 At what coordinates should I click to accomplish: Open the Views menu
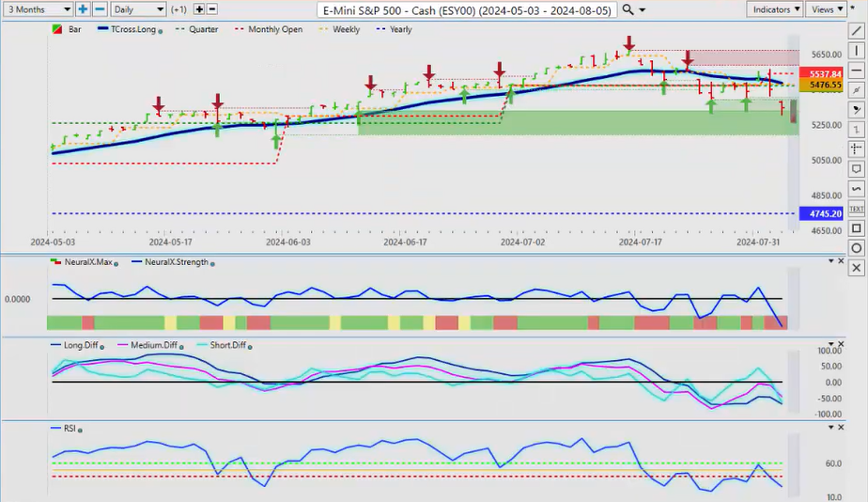pos(827,9)
